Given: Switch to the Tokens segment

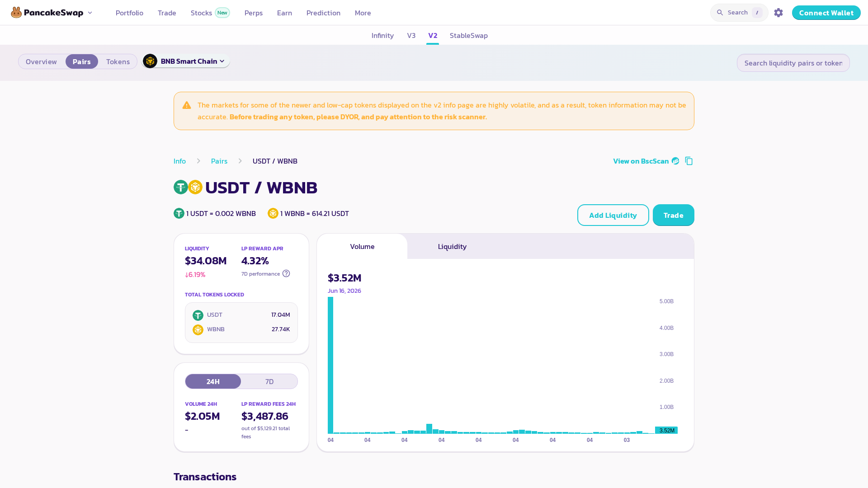Looking at the screenshot, I should coord(118,61).
